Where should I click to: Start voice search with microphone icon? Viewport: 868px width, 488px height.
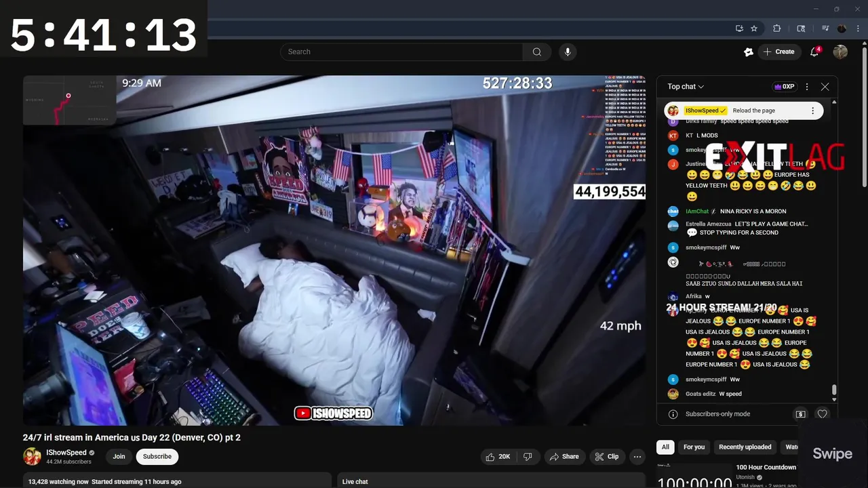(568, 52)
